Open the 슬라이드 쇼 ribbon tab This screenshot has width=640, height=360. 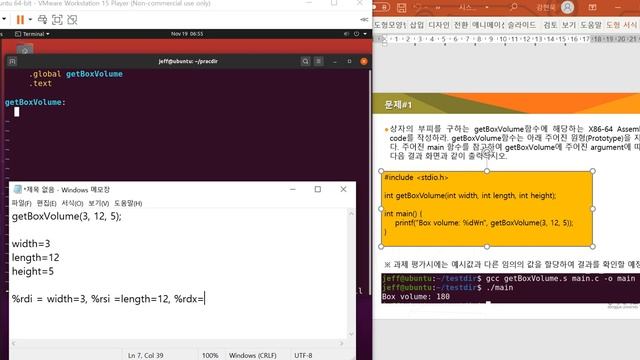click(x=522, y=25)
